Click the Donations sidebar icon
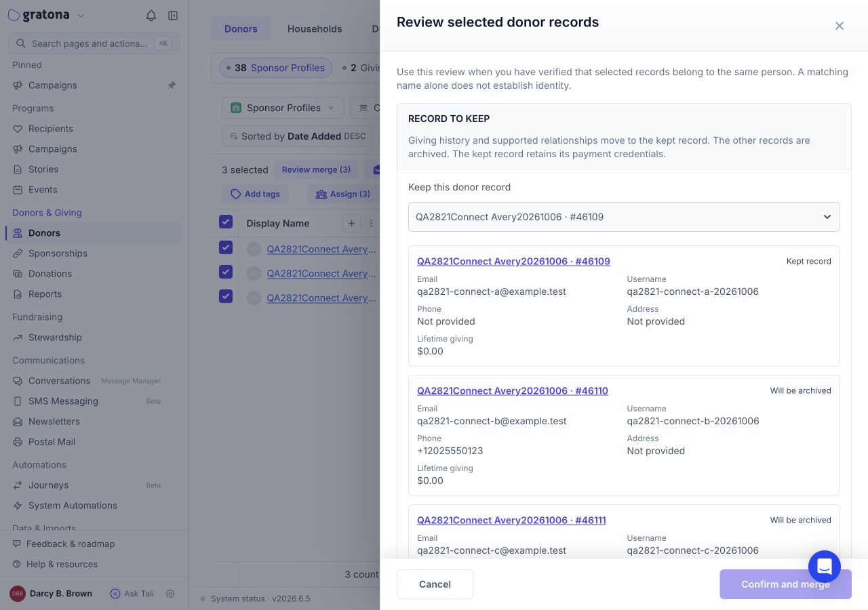The image size is (868, 610). point(18,274)
